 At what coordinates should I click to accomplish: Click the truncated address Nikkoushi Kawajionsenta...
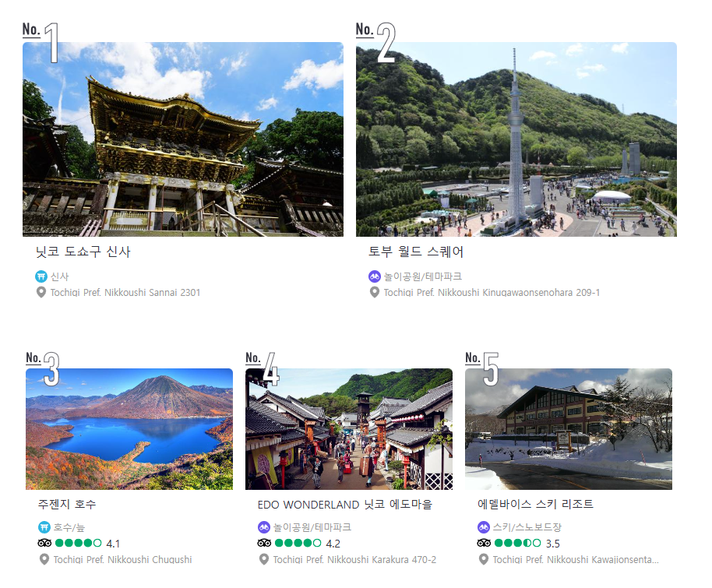click(576, 560)
